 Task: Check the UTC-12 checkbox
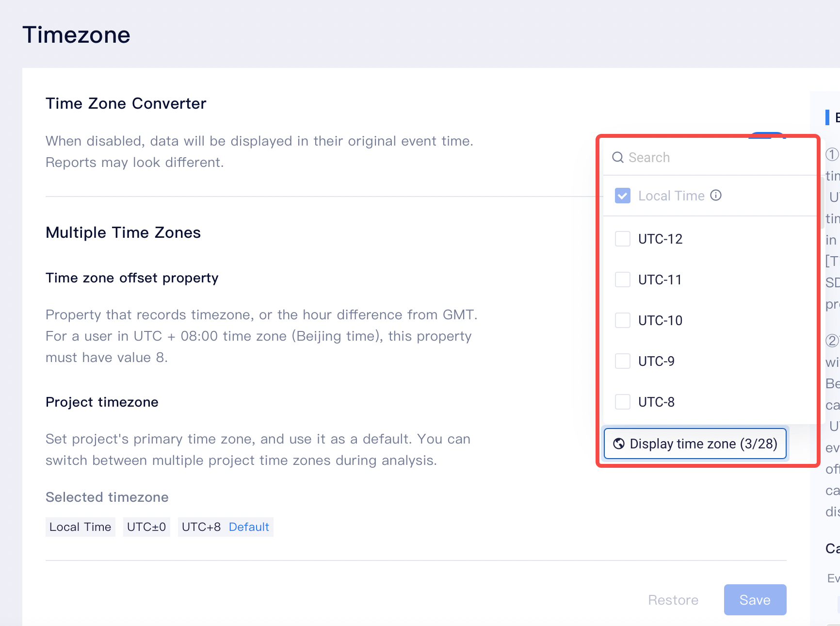[x=622, y=239]
